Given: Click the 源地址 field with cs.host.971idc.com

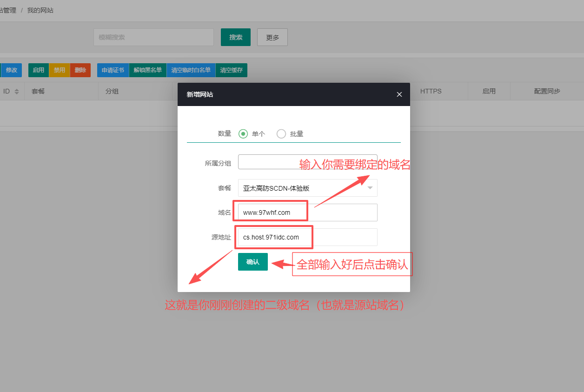Looking at the screenshot, I should tap(307, 237).
